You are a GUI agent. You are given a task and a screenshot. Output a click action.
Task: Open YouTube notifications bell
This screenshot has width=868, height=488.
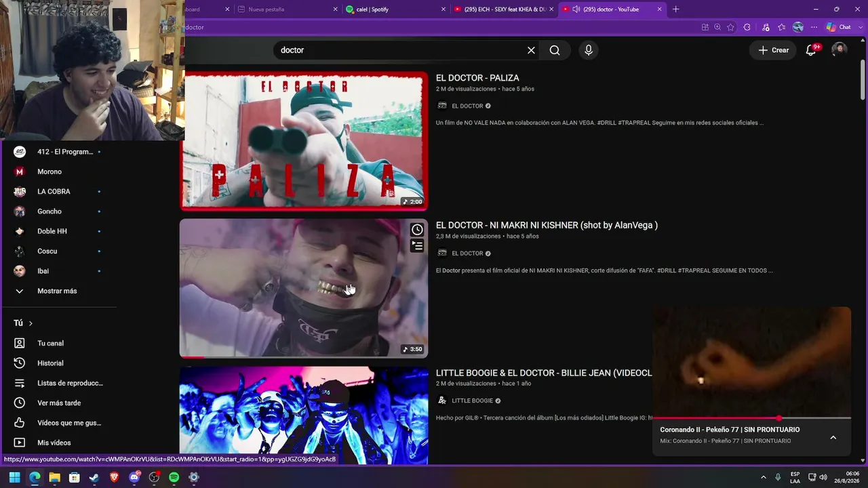tap(811, 50)
